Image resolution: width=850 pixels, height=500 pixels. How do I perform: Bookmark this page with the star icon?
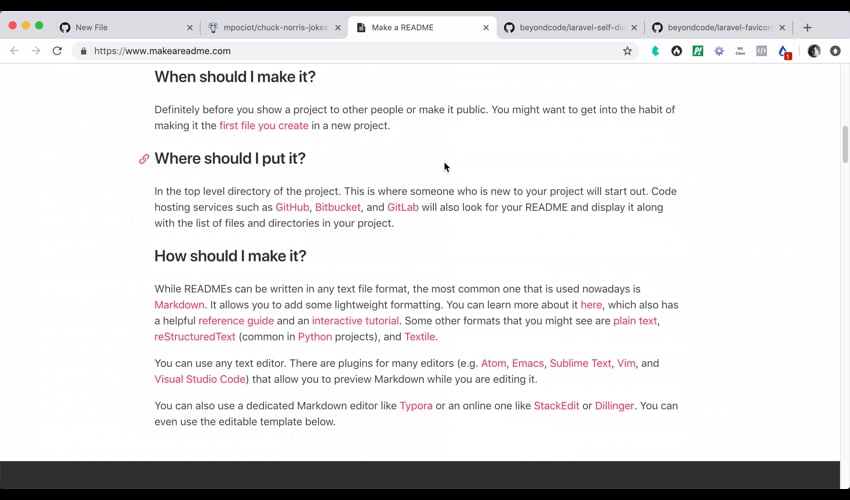pos(627,51)
